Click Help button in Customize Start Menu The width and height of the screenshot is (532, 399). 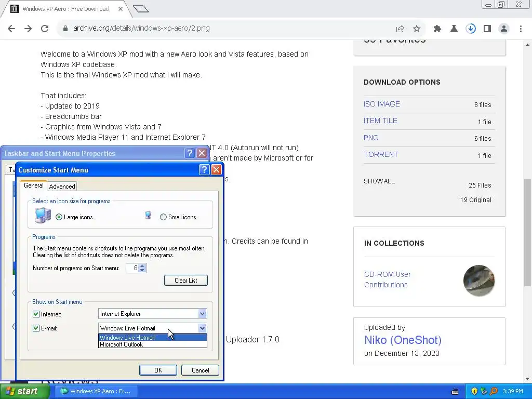click(x=204, y=170)
